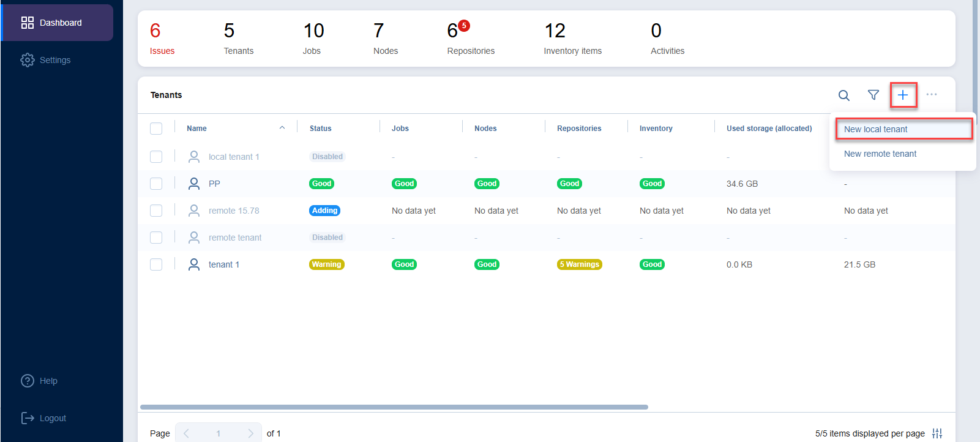
Task: Select checkbox for tenant 1 row
Action: click(x=156, y=264)
